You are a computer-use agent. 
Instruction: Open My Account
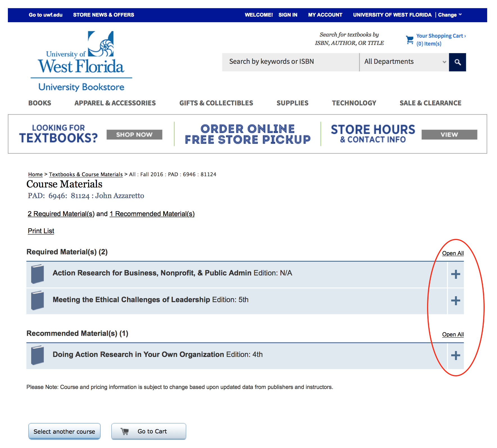coord(325,15)
